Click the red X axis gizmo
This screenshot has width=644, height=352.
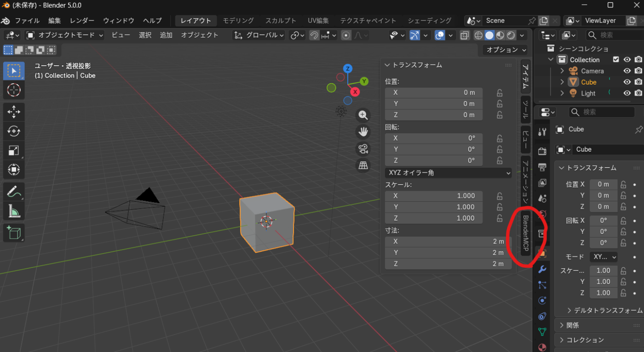355,92
